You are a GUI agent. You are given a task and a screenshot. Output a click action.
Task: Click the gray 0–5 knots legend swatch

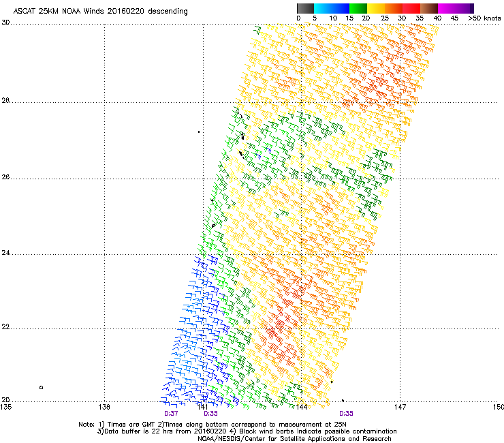[305, 8]
